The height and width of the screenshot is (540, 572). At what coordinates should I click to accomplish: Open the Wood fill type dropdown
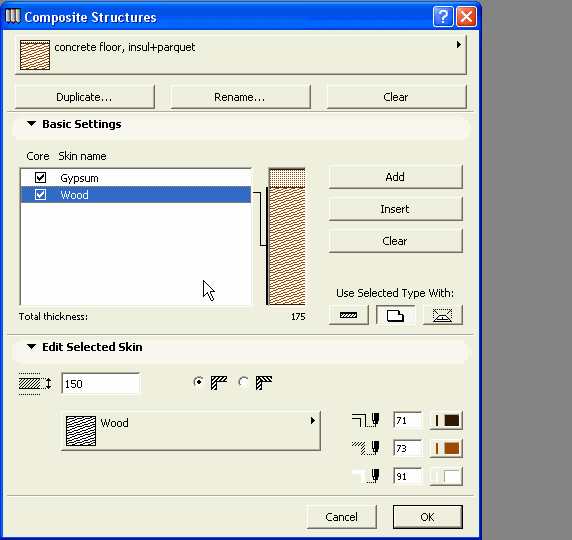[191, 431]
